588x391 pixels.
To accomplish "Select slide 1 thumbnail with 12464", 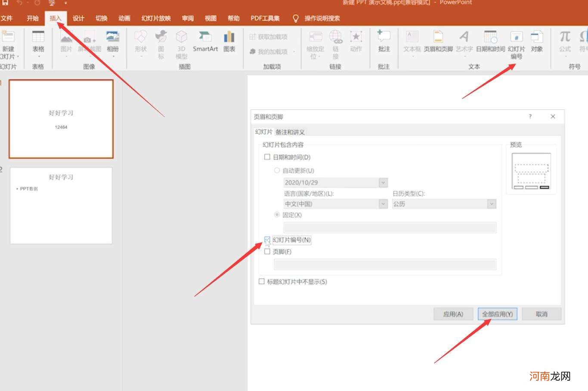I will [61, 119].
